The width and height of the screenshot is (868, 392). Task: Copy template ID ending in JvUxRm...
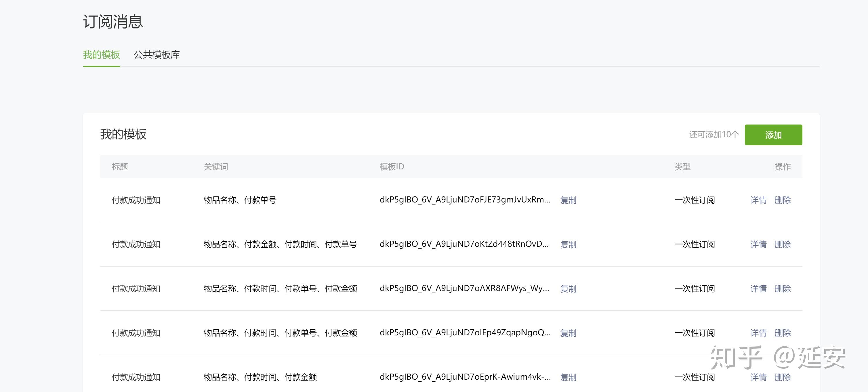pos(568,200)
